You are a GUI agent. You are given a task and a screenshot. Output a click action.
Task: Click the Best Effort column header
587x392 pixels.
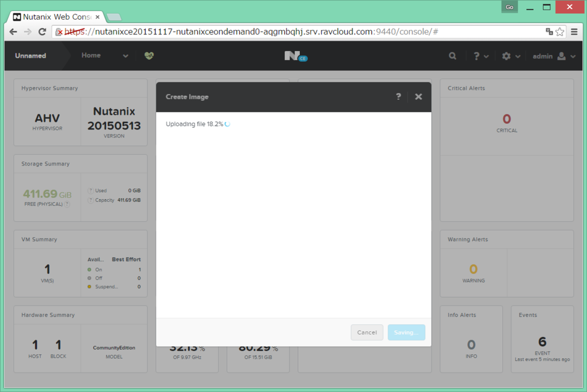[126, 260]
